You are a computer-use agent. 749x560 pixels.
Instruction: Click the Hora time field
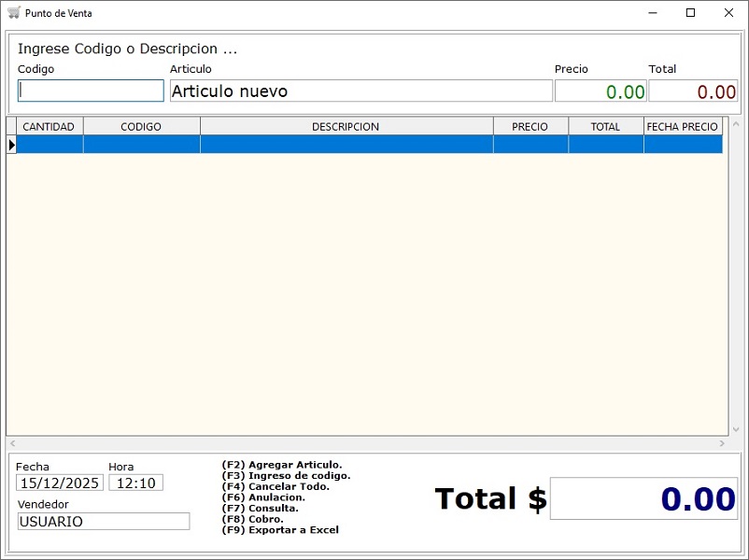pos(135,483)
